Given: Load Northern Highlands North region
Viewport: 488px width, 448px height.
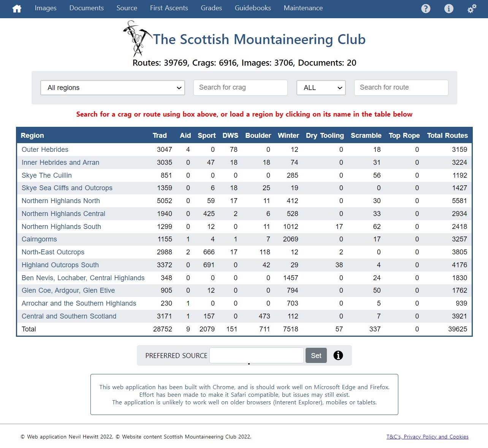Looking at the screenshot, I should (61, 201).
